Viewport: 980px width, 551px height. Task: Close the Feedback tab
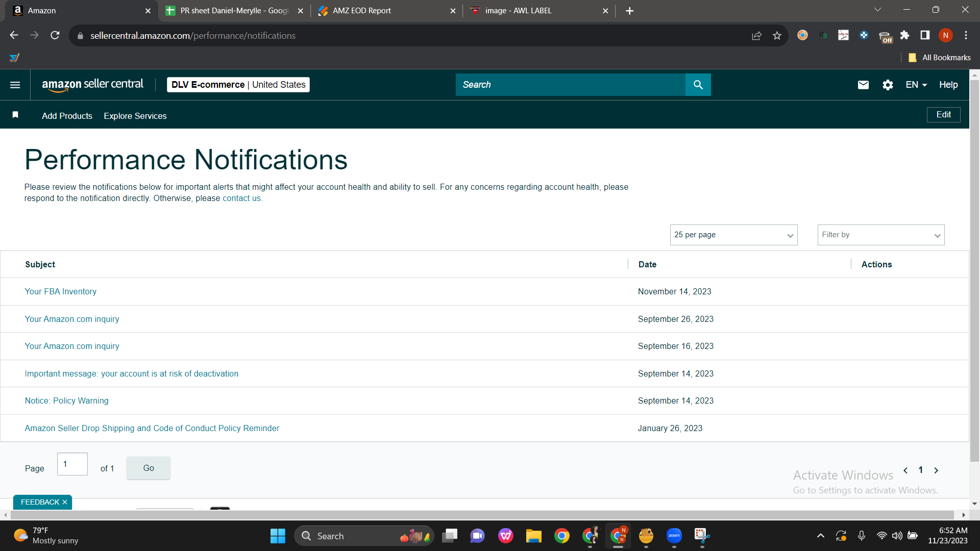click(65, 503)
